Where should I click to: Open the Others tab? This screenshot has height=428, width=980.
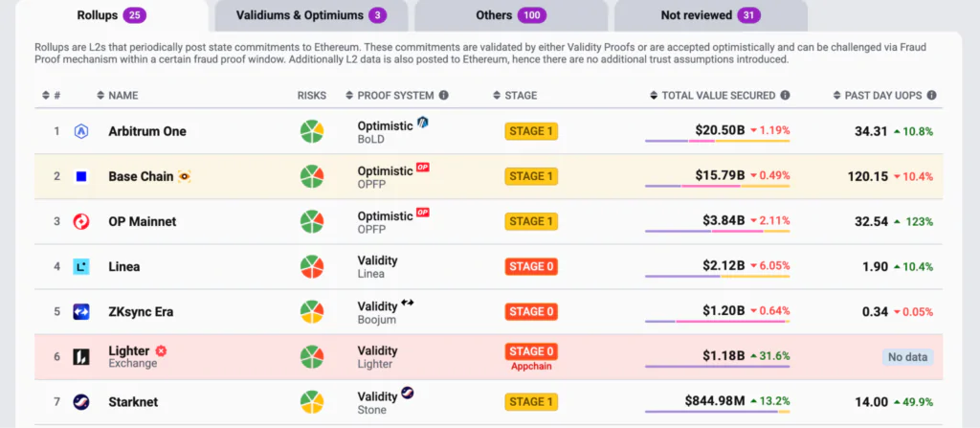(511, 15)
